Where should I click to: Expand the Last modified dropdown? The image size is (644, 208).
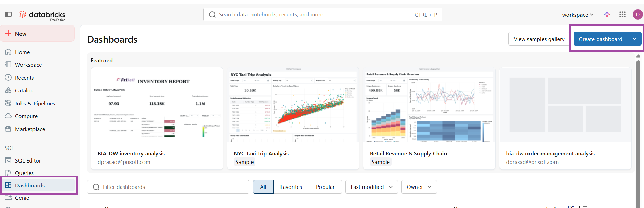coord(371,187)
